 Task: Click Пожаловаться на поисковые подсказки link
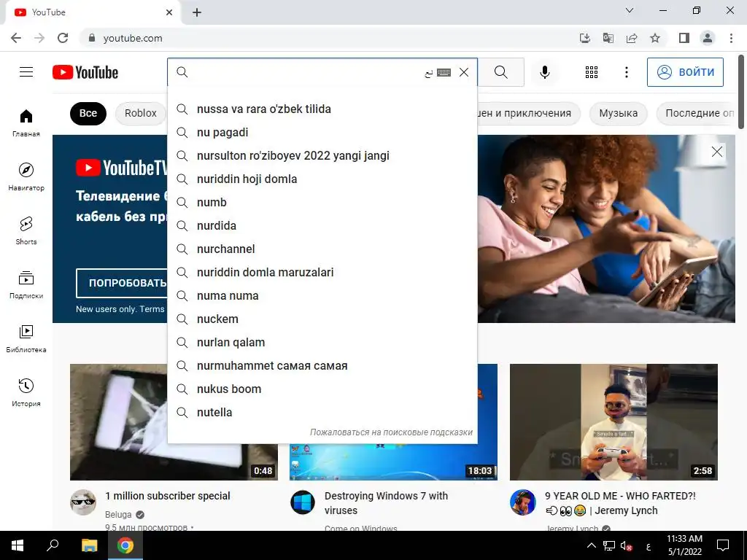pos(391,432)
